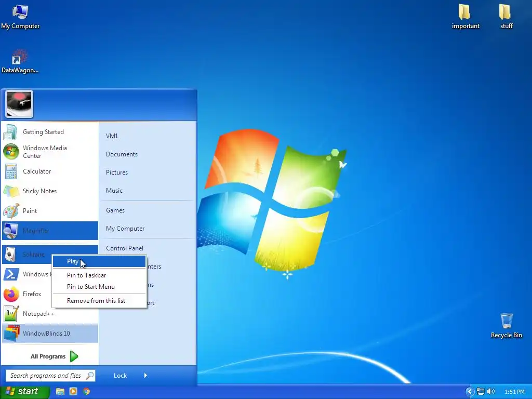
Task: Launch Calculator from the Start menu
Action: [50, 171]
